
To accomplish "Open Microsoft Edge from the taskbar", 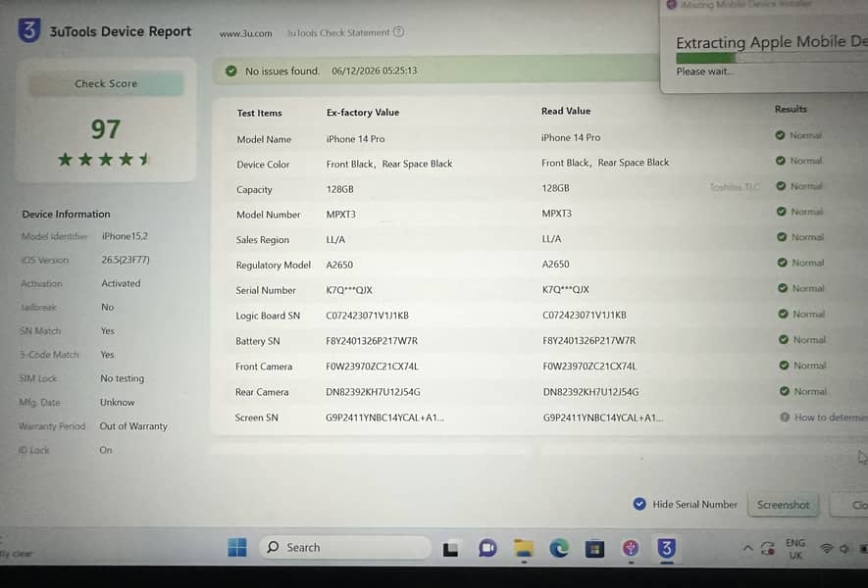I will [559, 548].
